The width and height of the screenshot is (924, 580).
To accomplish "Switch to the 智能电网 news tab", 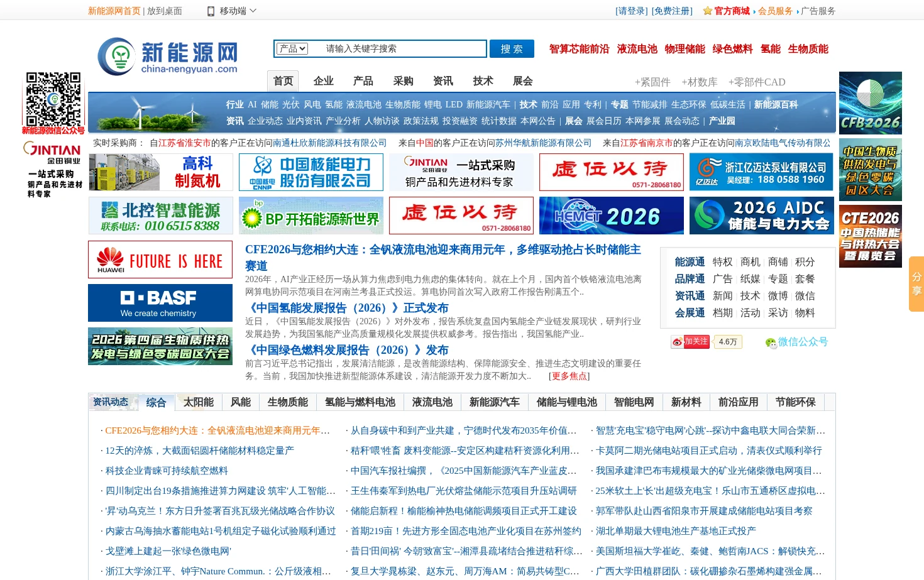I will (634, 402).
